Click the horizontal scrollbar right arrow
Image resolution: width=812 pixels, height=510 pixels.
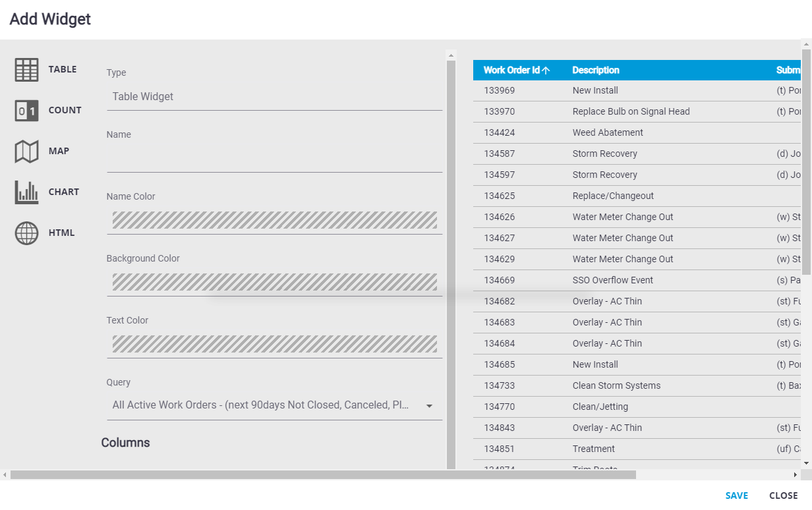coord(796,474)
